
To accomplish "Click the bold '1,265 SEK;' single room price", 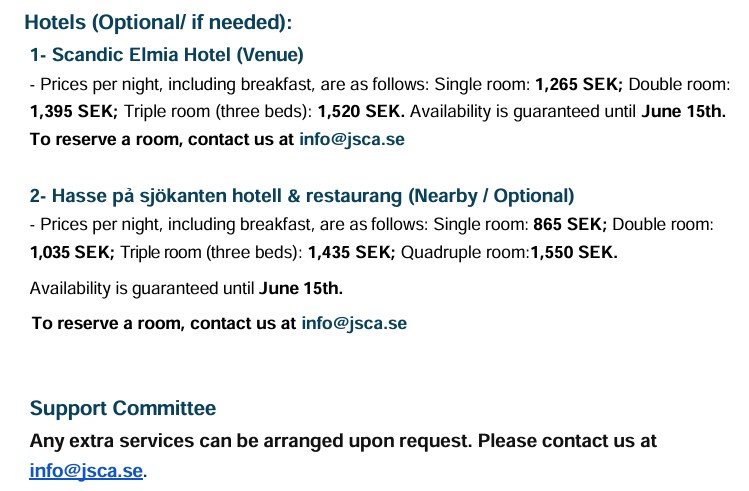I will click(x=579, y=84).
